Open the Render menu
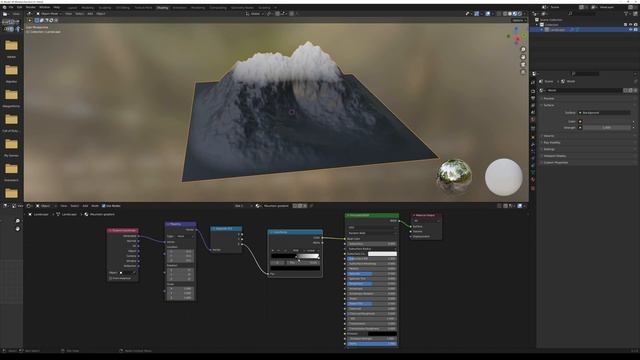This screenshot has width=640, height=360. pyautogui.click(x=31, y=7)
